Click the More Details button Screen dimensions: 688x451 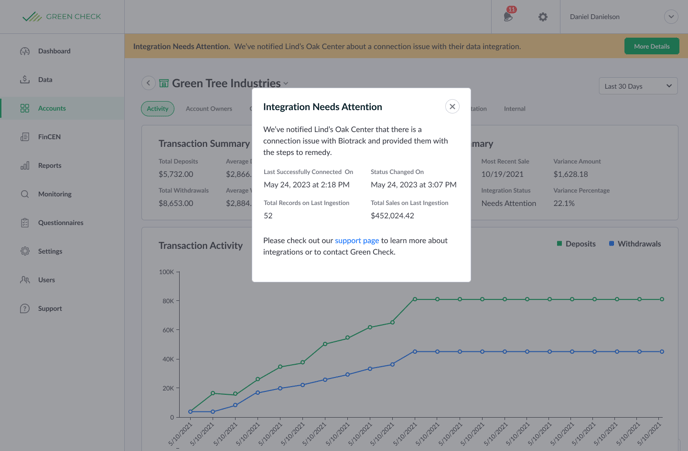pyautogui.click(x=652, y=46)
